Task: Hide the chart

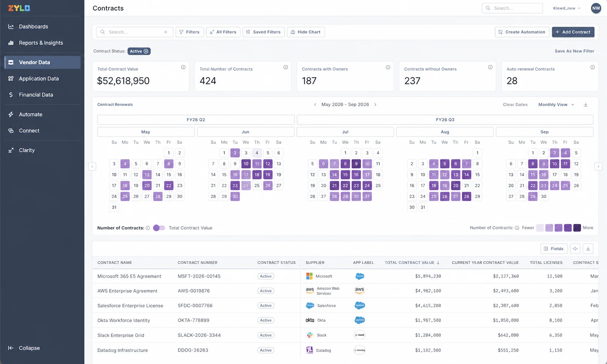Action: pos(306,32)
